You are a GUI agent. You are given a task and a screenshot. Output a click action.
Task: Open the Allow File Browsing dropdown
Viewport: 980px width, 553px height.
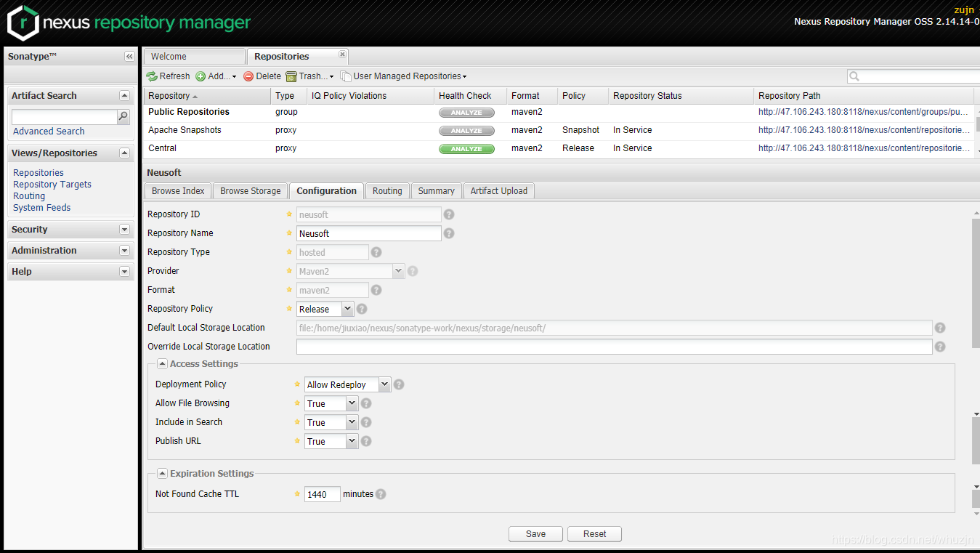[352, 403]
